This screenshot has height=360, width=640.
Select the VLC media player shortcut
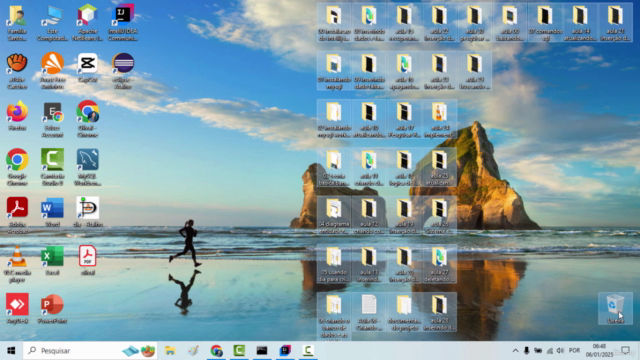click(17, 264)
